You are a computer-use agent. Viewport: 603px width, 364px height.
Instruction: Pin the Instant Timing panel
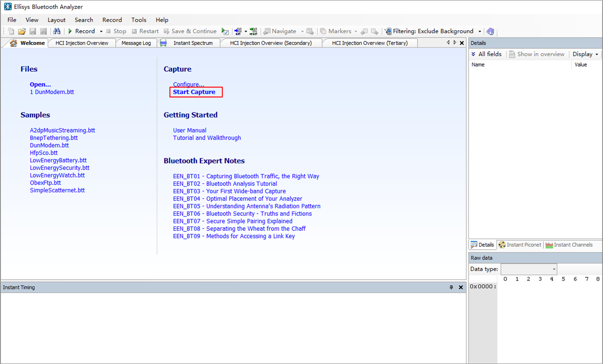[x=451, y=287]
